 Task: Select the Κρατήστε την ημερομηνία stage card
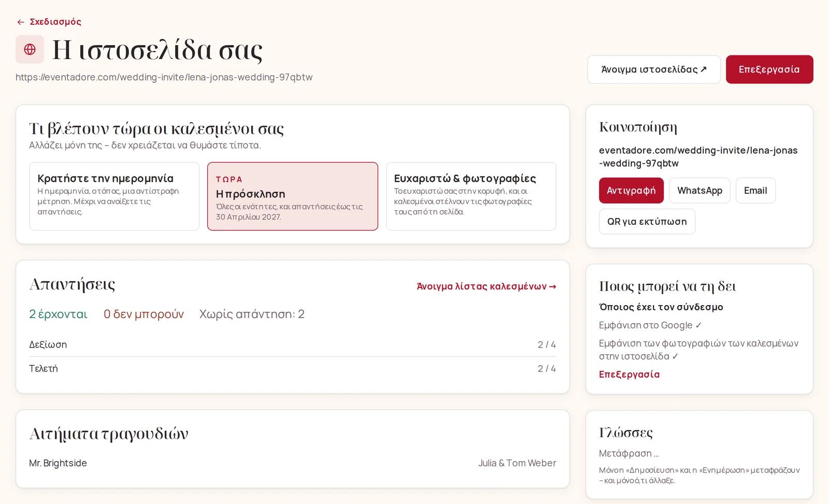(x=114, y=196)
